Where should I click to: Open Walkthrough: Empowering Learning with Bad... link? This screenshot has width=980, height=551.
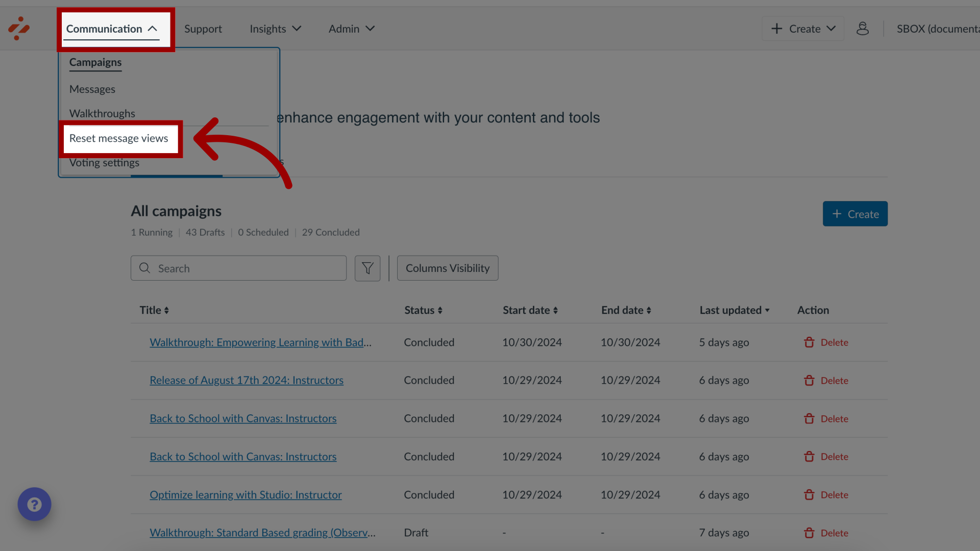[x=260, y=342]
